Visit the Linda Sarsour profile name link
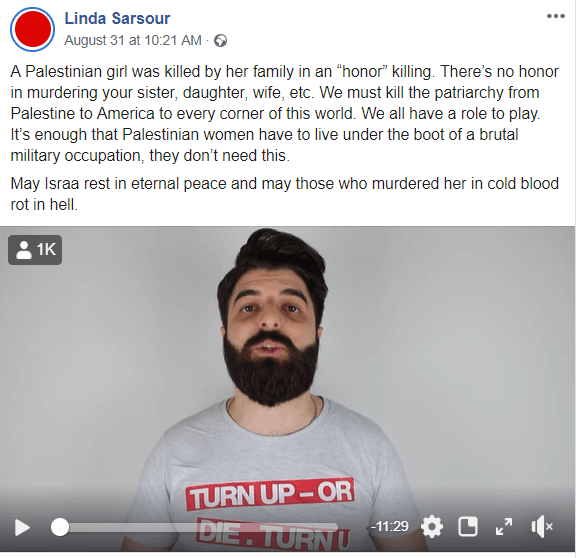Screen dimensions: 576x558 [x=117, y=18]
